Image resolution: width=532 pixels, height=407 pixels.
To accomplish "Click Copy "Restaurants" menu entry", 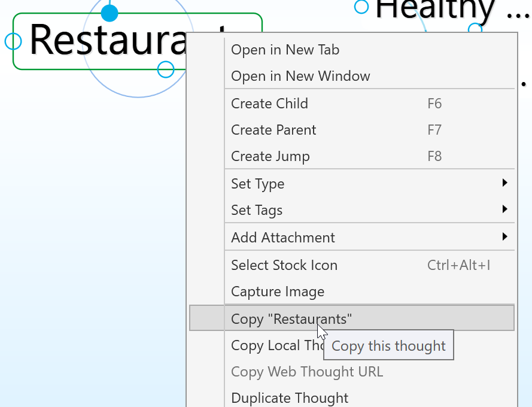I will 291,319.
